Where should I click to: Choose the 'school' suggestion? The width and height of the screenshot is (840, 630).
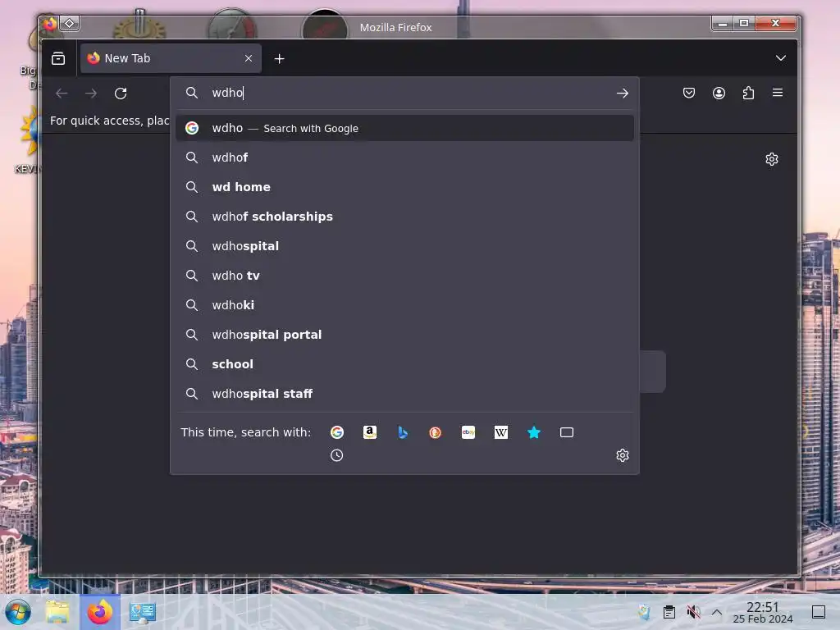click(x=404, y=363)
